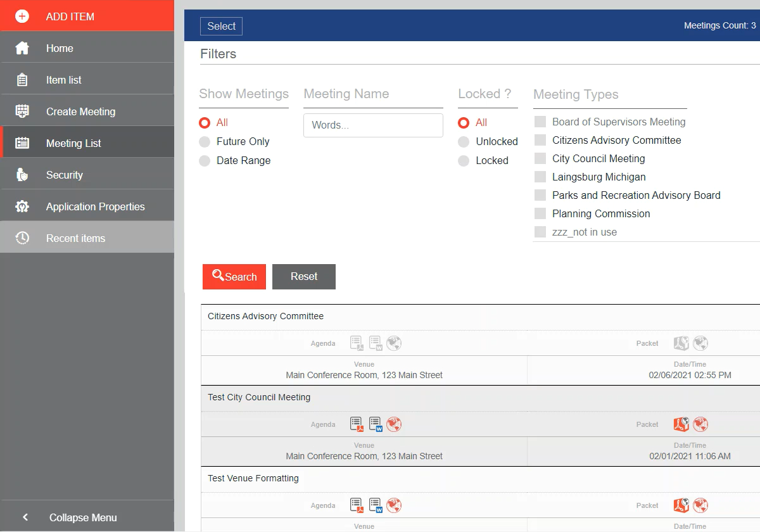The width and height of the screenshot is (760, 532).
Task: Open Citizens Advisory Committee agenda PDF icon
Action: tap(357, 343)
